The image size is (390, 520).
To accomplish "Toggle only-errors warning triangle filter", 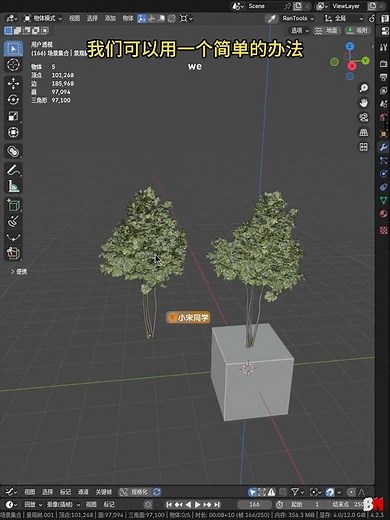I will click(x=272, y=492).
